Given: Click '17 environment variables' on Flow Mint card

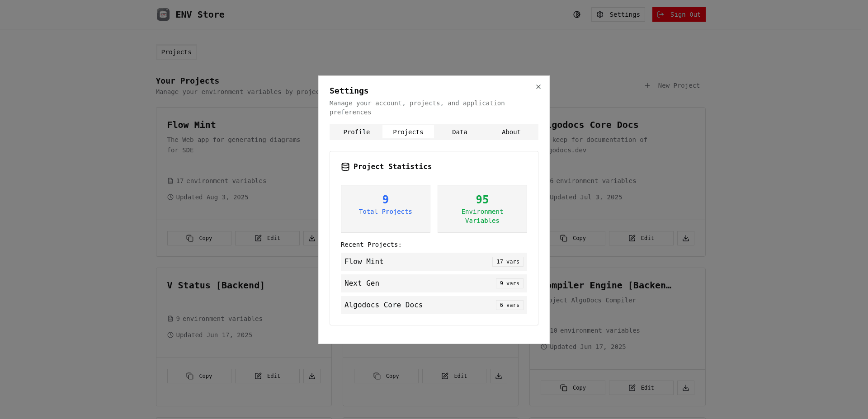Looking at the screenshot, I should [221, 181].
